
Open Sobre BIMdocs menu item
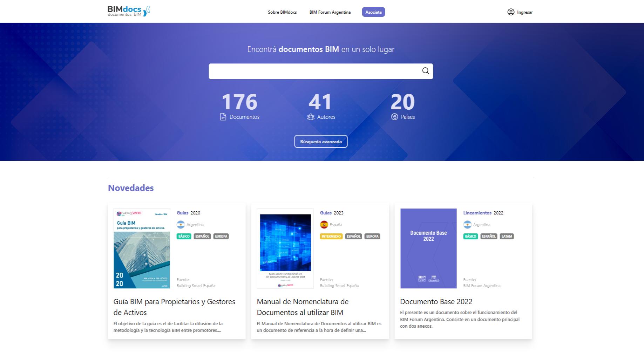coord(282,12)
